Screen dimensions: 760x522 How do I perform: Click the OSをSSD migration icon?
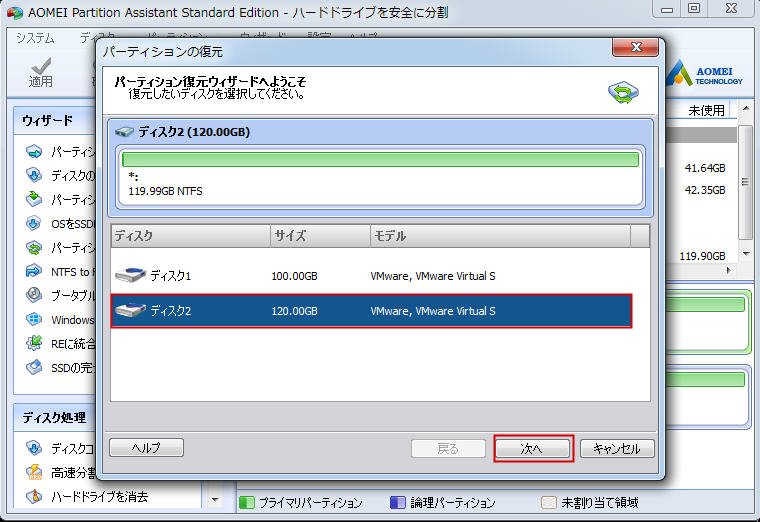(34, 223)
